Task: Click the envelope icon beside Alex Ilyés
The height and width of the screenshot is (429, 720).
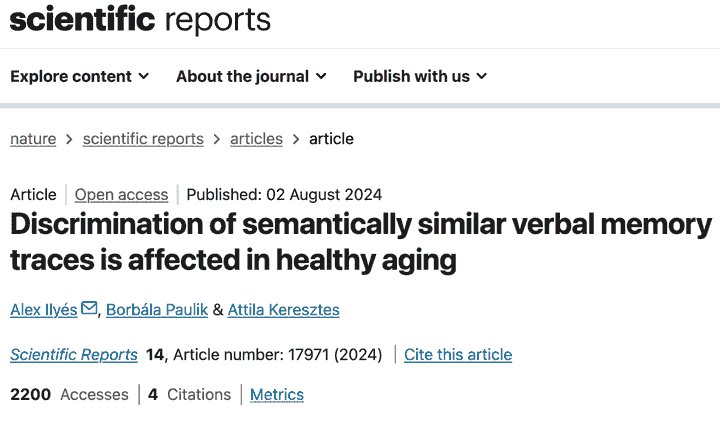Action: [89, 309]
